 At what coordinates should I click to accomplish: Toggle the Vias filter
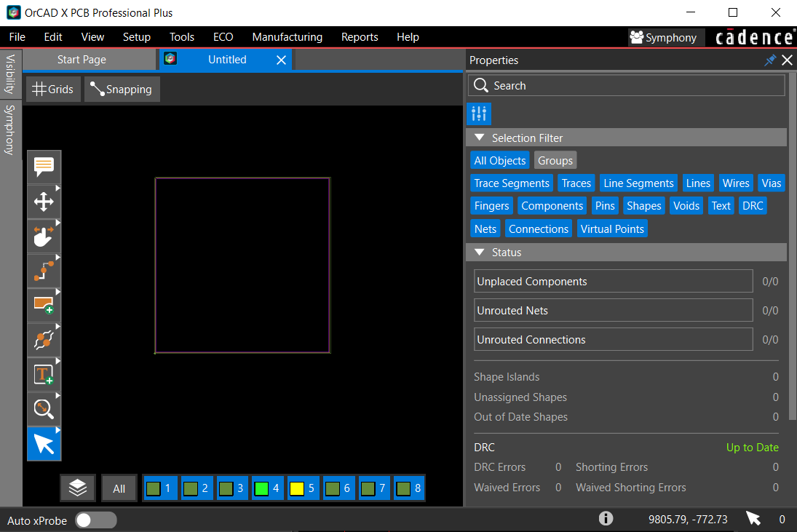coord(771,183)
